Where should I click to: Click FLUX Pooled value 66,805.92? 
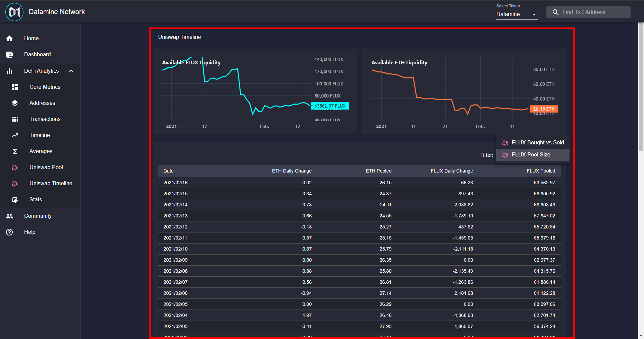(544, 194)
